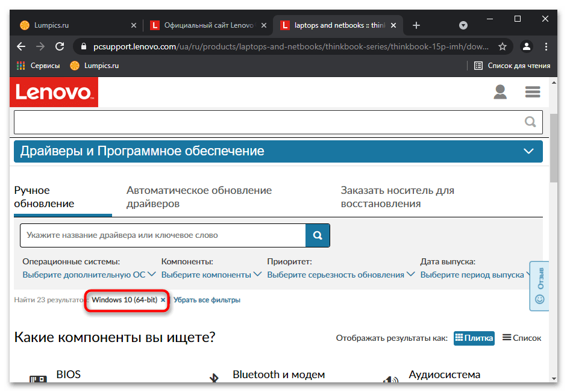Click the scrollbar down arrow
The width and height of the screenshot is (567, 392).
click(x=554, y=379)
